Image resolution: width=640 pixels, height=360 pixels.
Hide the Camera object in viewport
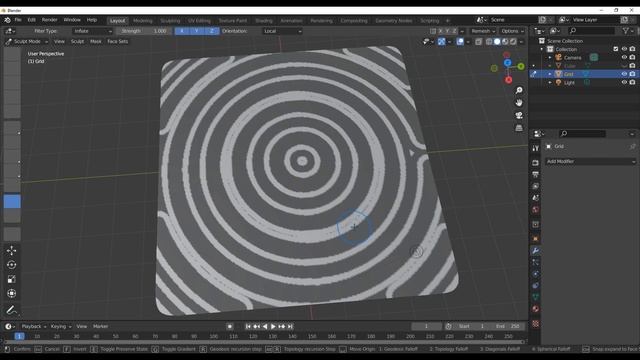click(x=624, y=58)
